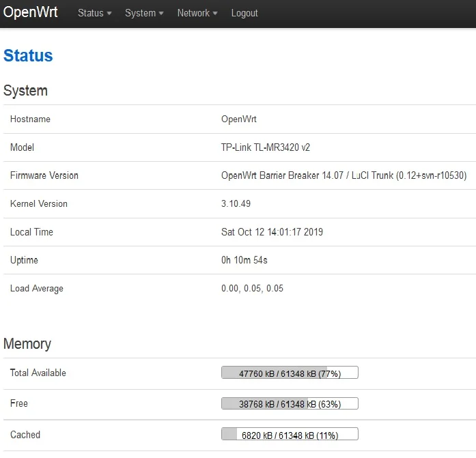Click the Model label

click(x=22, y=147)
